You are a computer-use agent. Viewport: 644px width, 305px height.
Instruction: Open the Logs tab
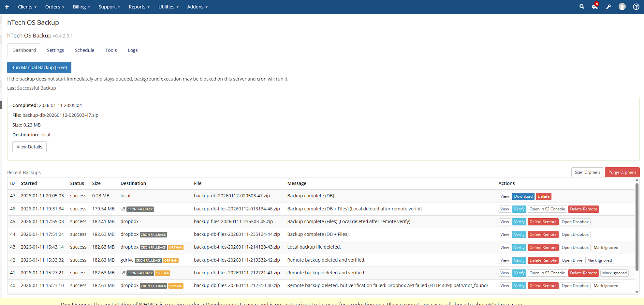[x=133, y=50]
